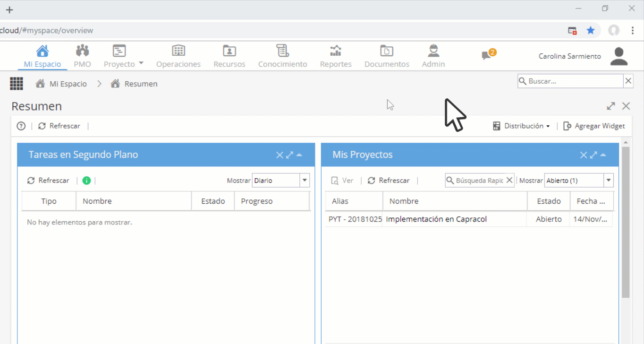Click the dashboard vertical scrollbar
The height and width of the screenshot is (344, 644).
point(626,222)
